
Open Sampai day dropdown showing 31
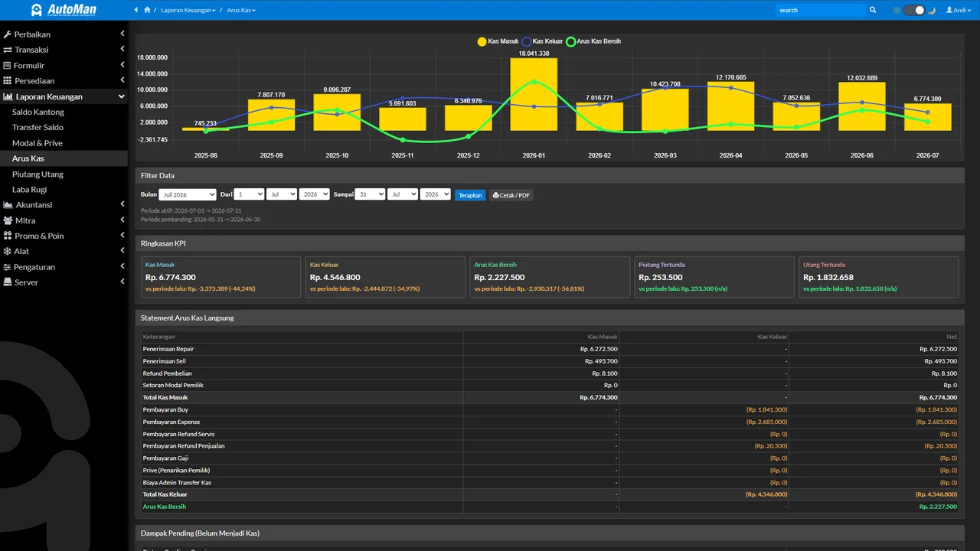371,194
